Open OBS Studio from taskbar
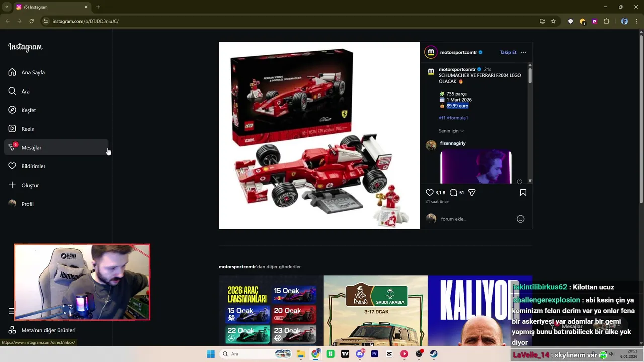 (419, 354)
